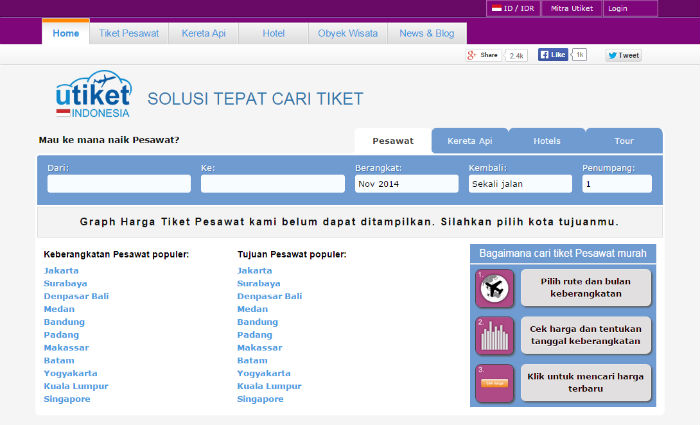Click the Bagaimana cari tiket Pesawat murah heading

coord(562,254)
